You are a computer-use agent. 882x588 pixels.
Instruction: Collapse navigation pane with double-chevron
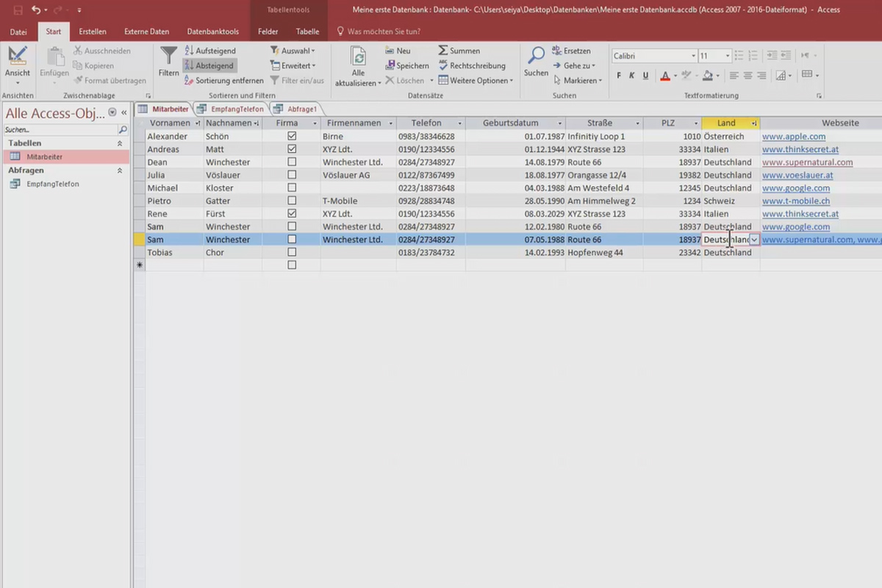pyautogui.click(x=124, y=112)
